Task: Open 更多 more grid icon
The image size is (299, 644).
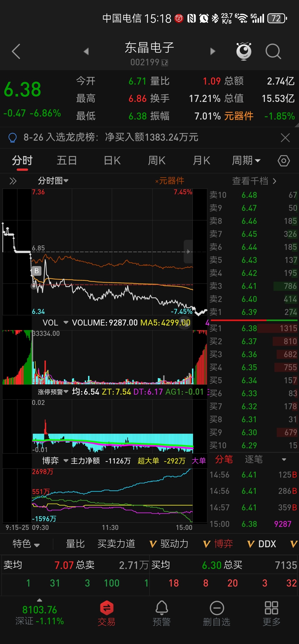Action: (271, 613)
